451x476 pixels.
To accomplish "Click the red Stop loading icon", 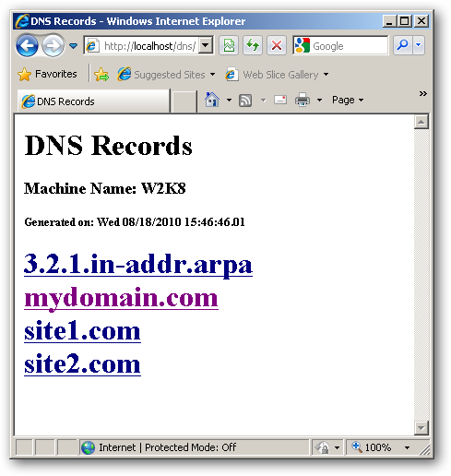I will (277, 46).
